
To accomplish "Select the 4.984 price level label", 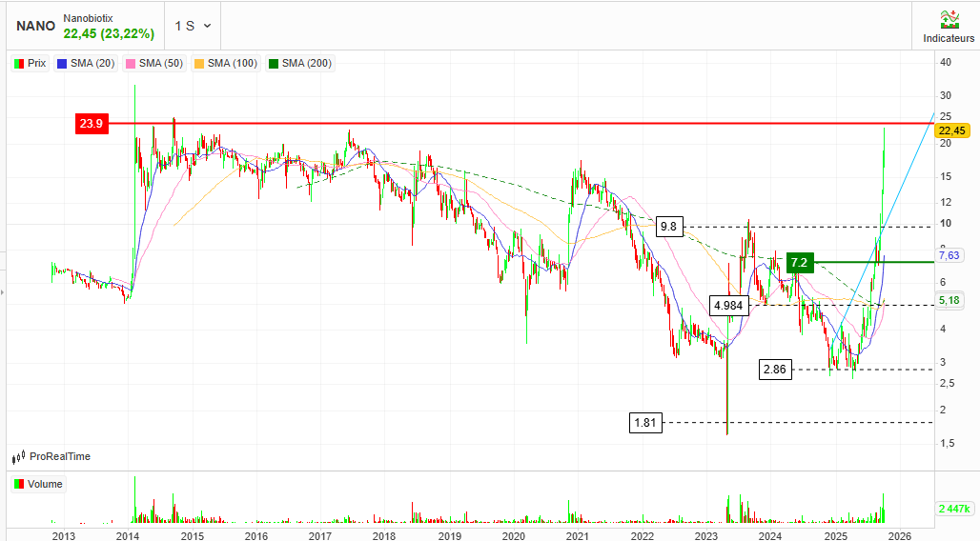I will click(x=728, y=306).
